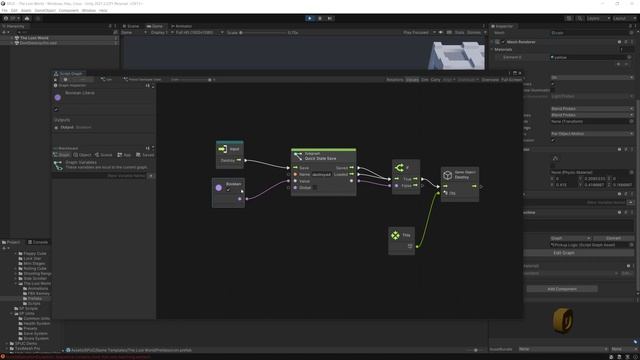The height and width of the screenshot is (360, 640).
Task: Open the Window menu
Action: pyautogui.click(x=89, y=10)
